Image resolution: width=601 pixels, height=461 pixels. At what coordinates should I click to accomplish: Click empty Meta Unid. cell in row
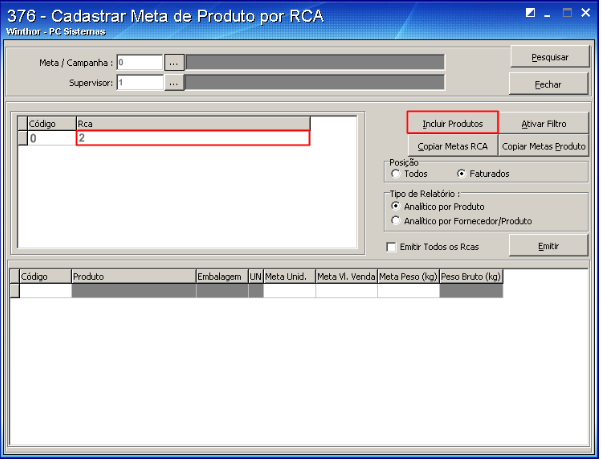click(289, 291)
